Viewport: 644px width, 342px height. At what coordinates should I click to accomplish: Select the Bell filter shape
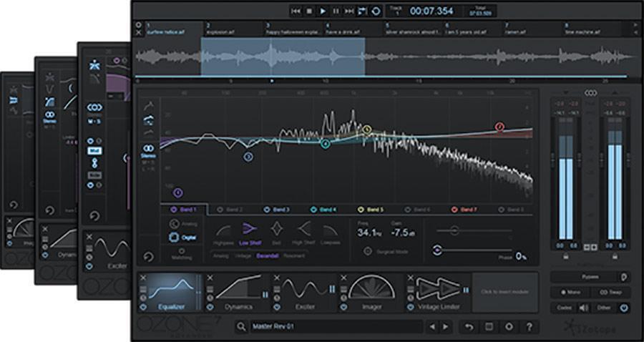point(276,234)
